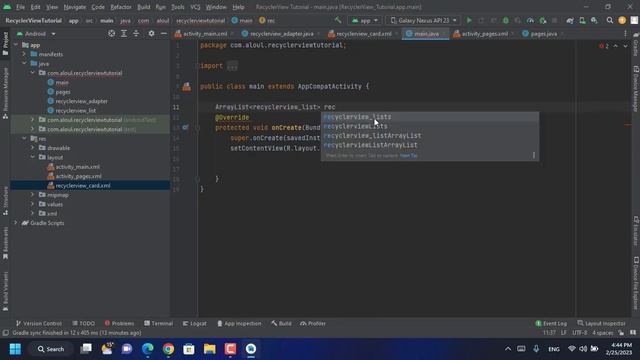The width and height of the screenshot is (640, 360).
Task: Open the Profiler tool window
Action: tap(313, 324)
